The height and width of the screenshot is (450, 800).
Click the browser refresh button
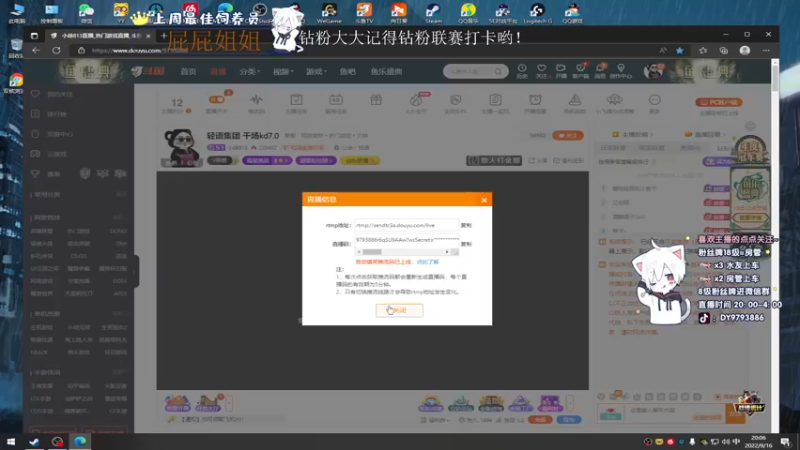[57, 50]
